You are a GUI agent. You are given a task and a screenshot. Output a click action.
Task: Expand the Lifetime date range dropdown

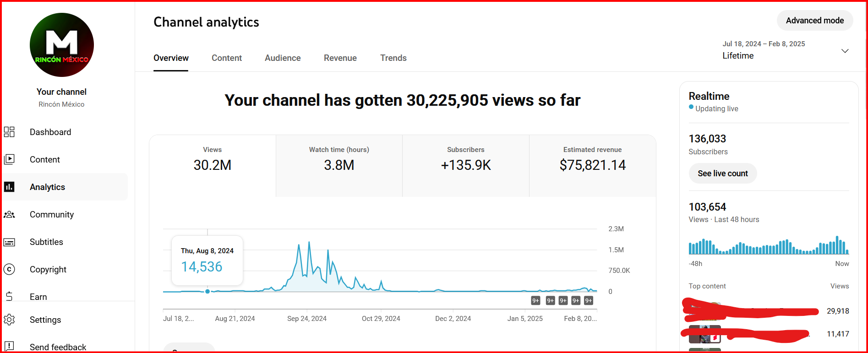845,51
